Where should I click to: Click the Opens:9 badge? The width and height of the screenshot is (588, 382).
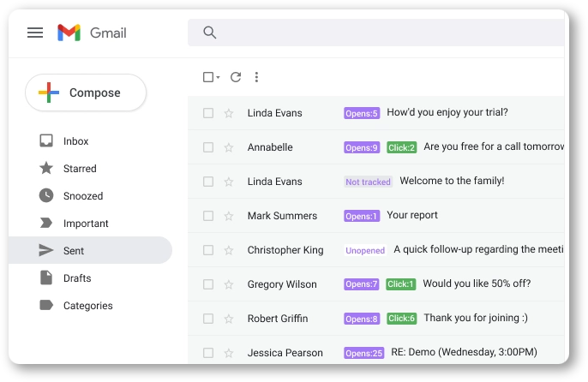pyautogui.click(x=362, y=147)
